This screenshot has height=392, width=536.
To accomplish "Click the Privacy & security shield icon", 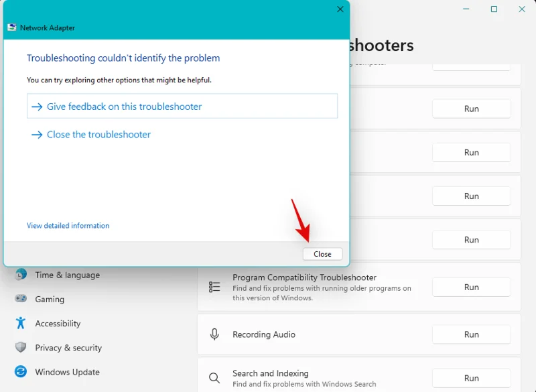I will point(21,347).
